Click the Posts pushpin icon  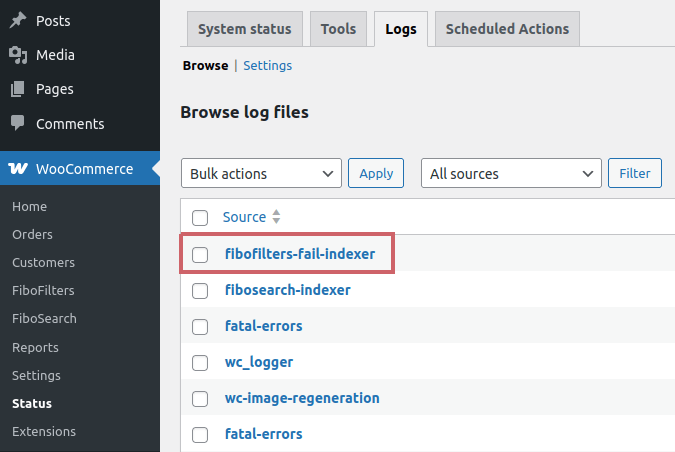point(18,20)
